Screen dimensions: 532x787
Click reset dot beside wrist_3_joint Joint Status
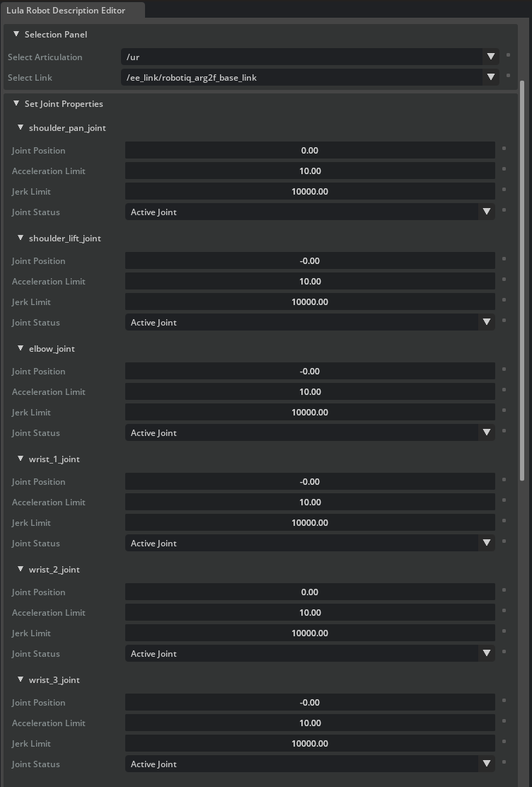coord(504,762)
